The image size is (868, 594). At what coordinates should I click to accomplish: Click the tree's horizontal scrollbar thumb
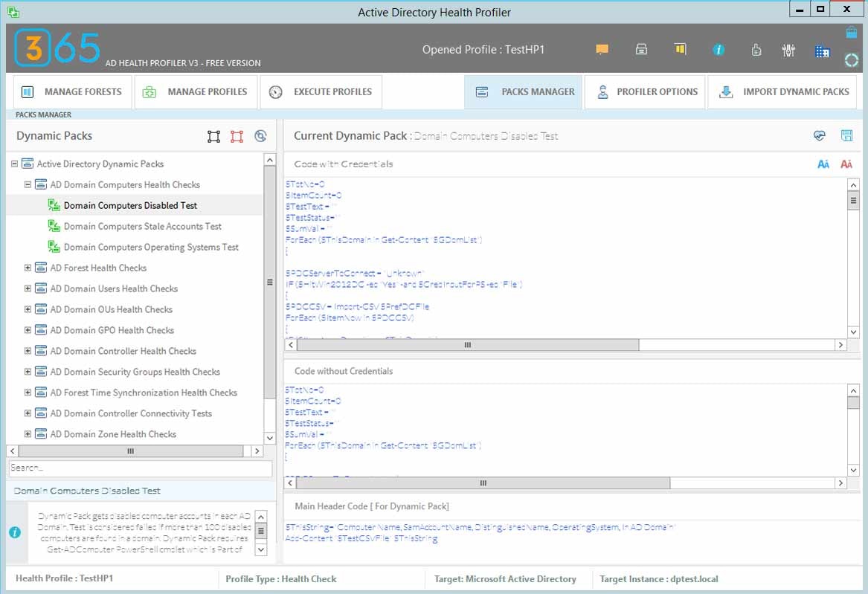pos(131,451)
